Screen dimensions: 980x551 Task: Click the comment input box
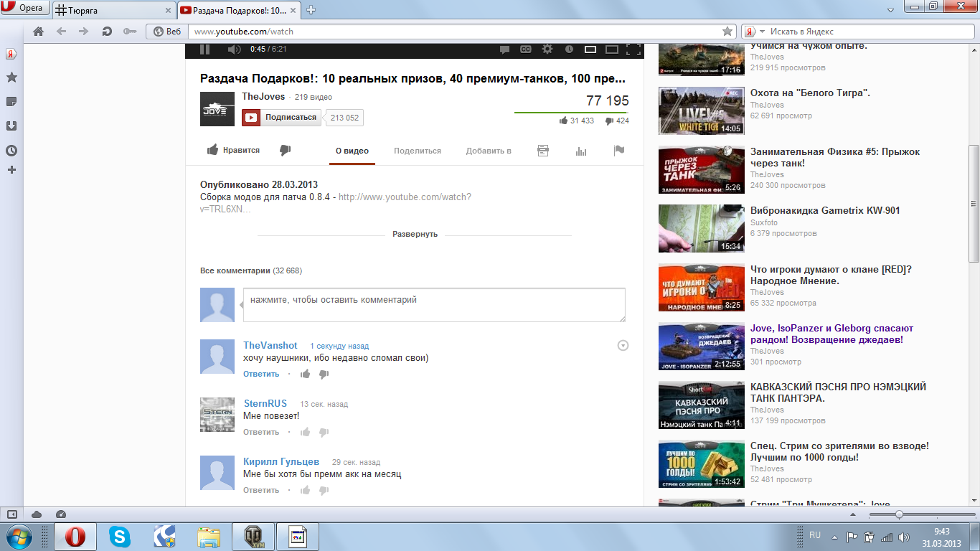434,305
